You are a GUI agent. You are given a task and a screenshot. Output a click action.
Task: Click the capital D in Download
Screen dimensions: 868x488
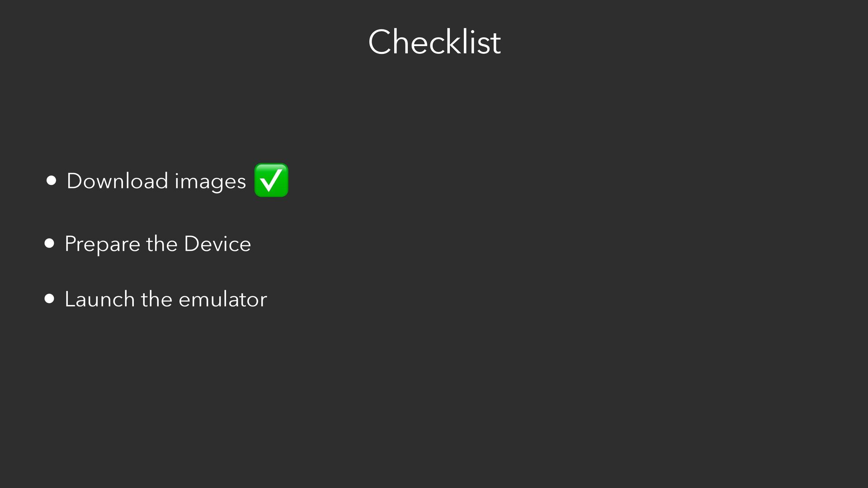tap(74, 181)
